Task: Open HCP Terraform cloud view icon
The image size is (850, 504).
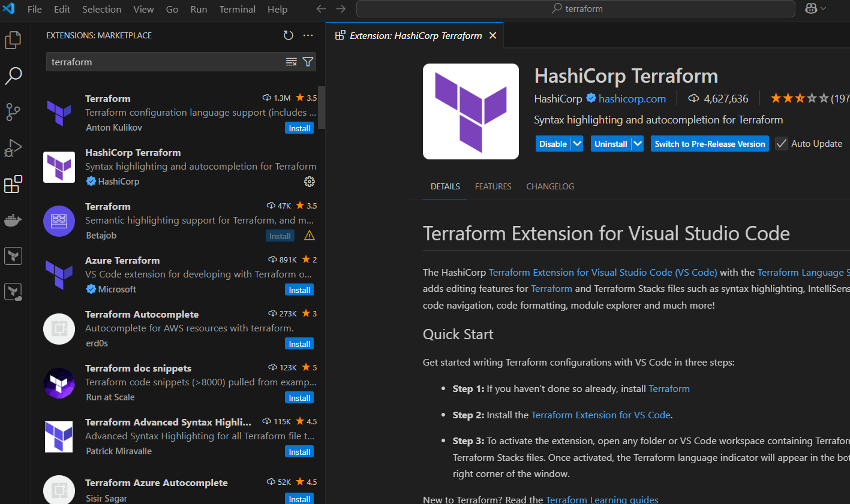Action: pyautogui.click(x=13, y=292)
